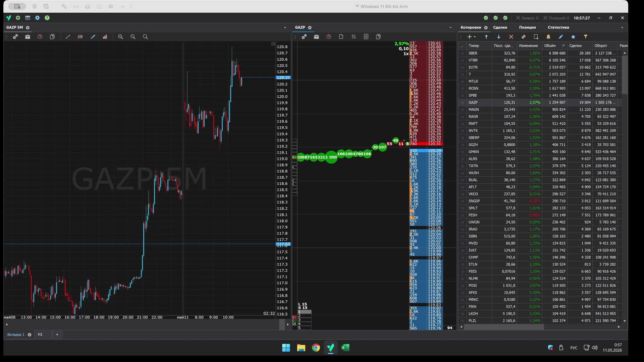This screenshot has width=644, height=362.
Task: Toggle the up-down arrows order book icon
Action: click(x=354, y=37)
